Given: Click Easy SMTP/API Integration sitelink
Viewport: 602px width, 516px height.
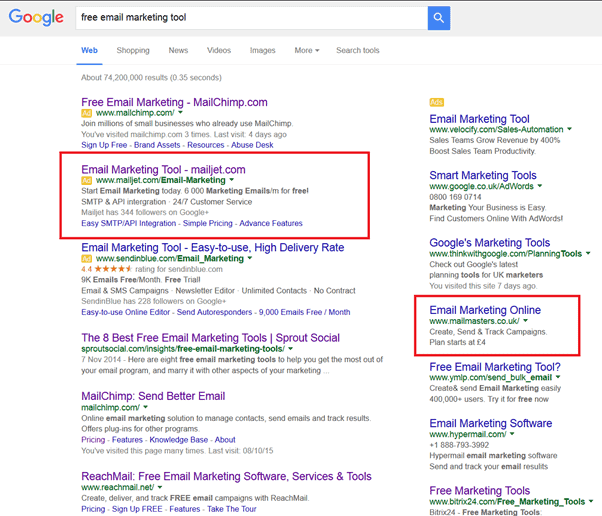Looking at the screenshot, I should [x=128, y=223].
